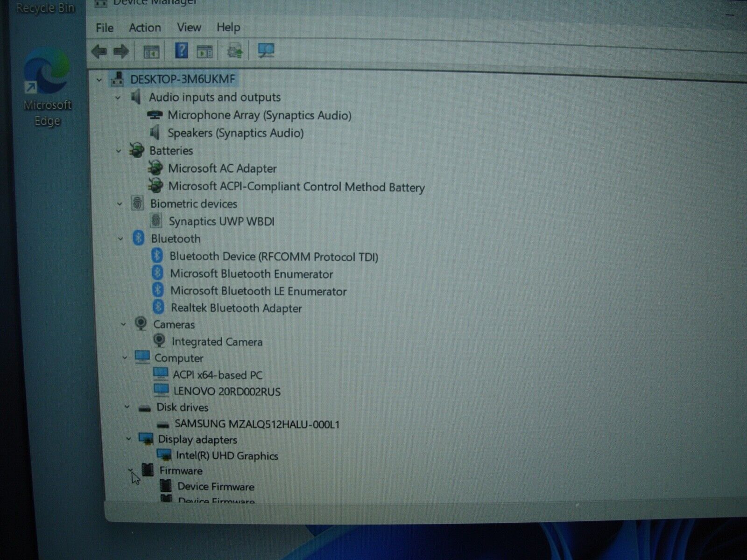Screen dimensions: 747x560
Task: Collapse Biometric devices chevron
Action: [120, 204]
